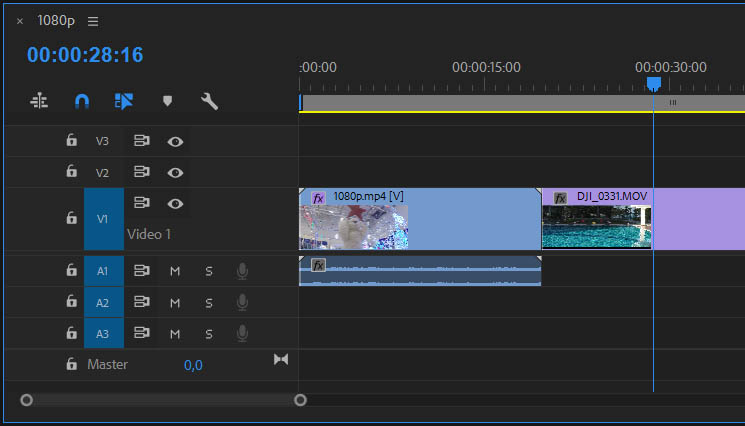Toggle lock on the Master track
745x426 pixels.
click(71, 364)
